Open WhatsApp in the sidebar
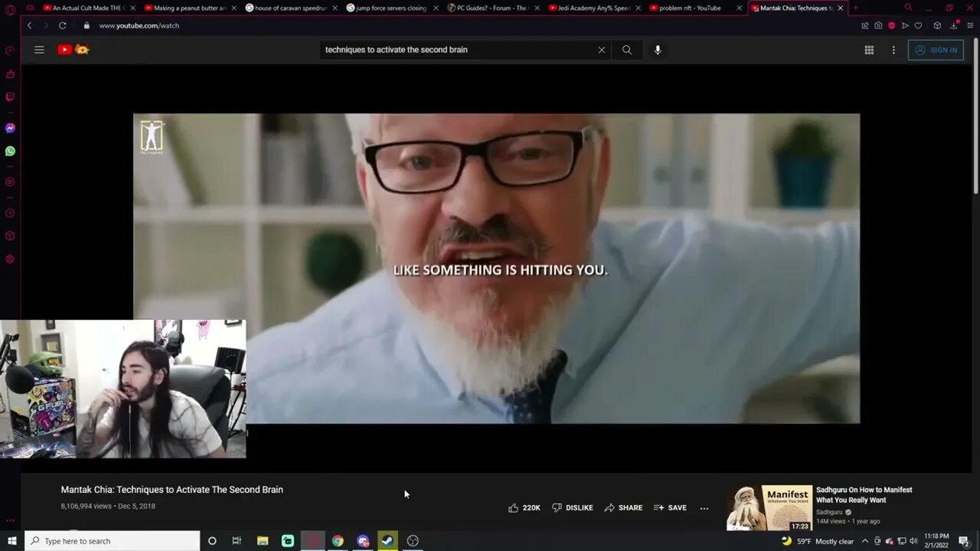 coord(10,152)
